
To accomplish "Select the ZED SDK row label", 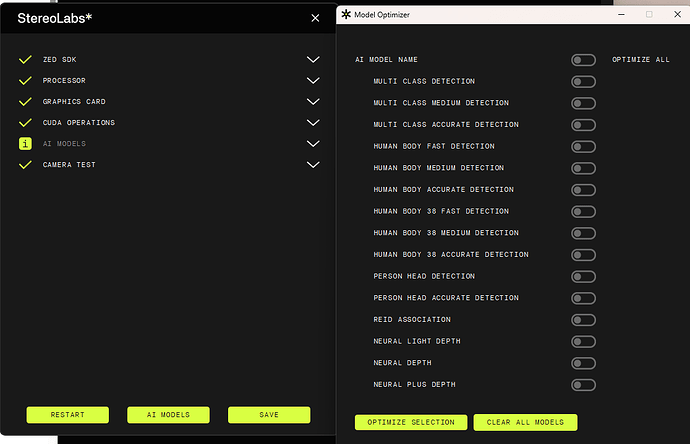I will coord(59,59).
